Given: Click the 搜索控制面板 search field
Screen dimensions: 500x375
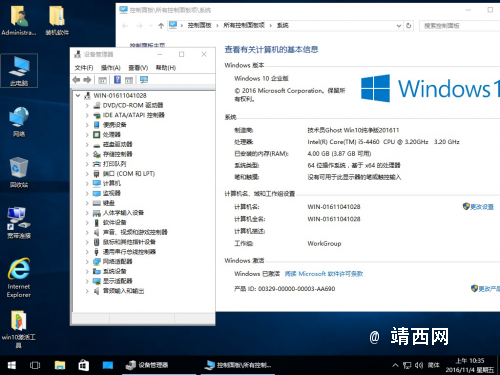Looking at the screenshot, I should pyautogui.click(x=459, y=26).
